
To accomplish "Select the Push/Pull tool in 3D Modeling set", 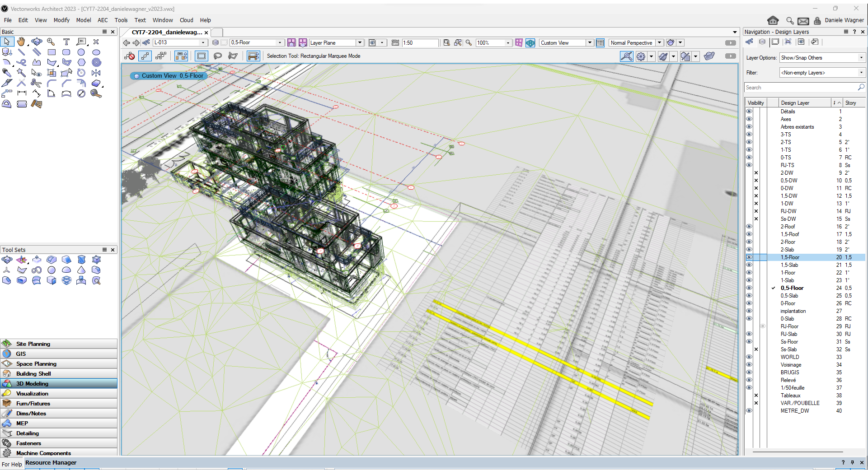I will (x=37, y=260).
